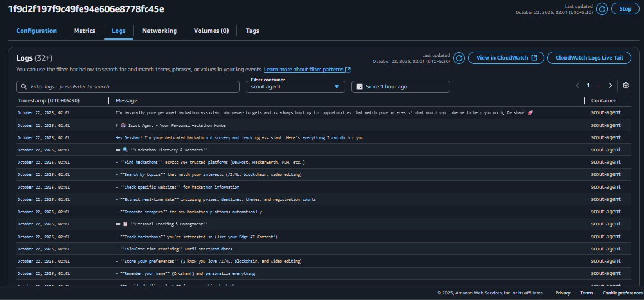Click the 'Search by topics' log message

pos(209,175)
